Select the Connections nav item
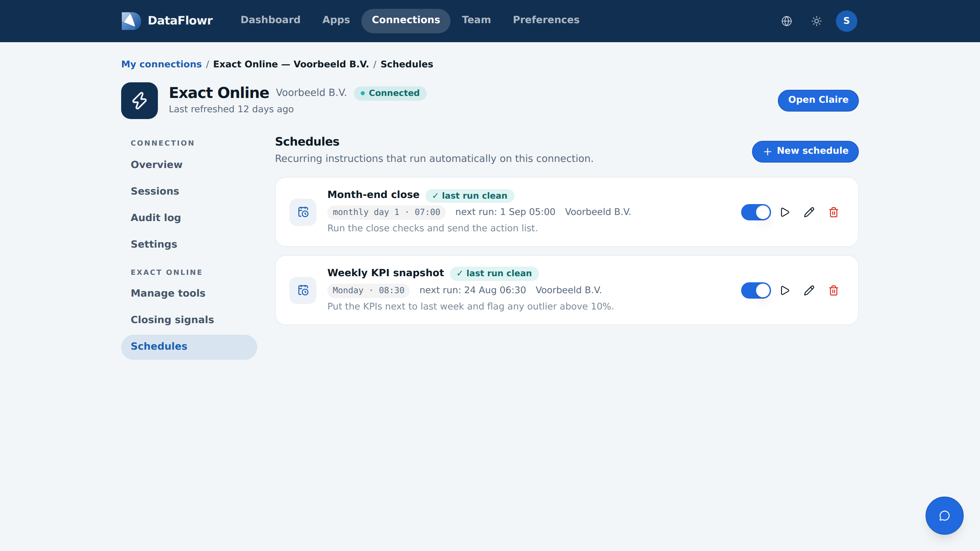The height and width of the screenshot is (551, 980). [x=406, y=21]
